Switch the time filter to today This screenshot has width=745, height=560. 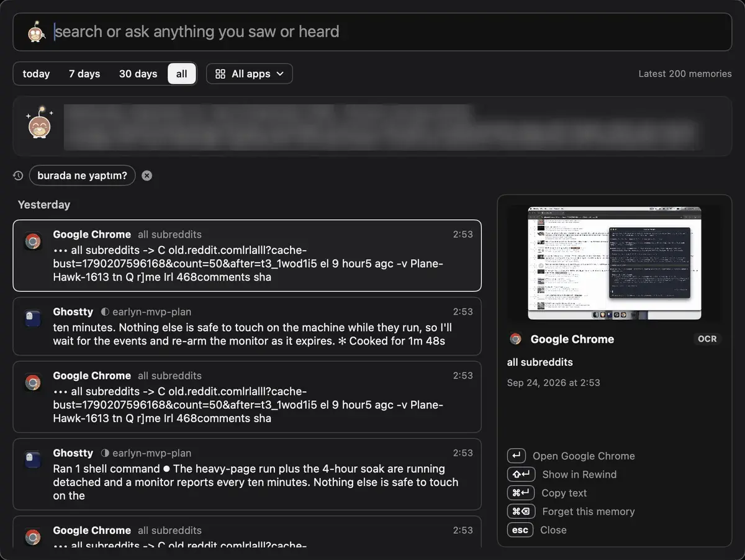point(36,74)
